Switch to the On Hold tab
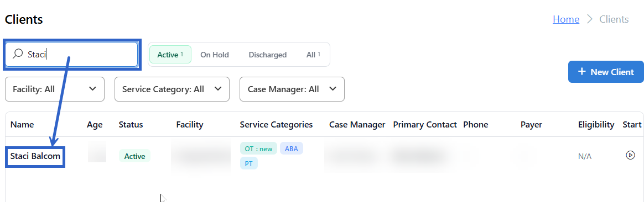 [x=215, y=55]
